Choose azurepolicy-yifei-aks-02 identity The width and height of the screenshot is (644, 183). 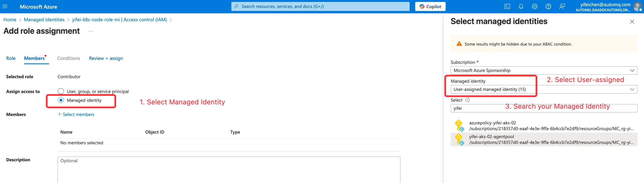click(x=544, y=126)
